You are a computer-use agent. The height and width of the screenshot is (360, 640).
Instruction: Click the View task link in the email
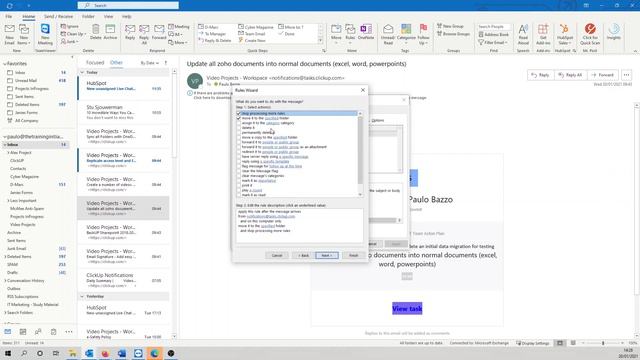[407, 309]
